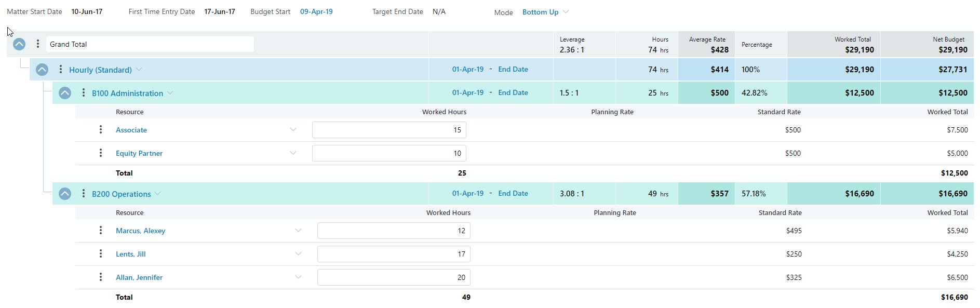Viewport: 980px width, 308px height.
Task: Open the Marcus, Alexey row menu
Action: click(x=101, y=231)
